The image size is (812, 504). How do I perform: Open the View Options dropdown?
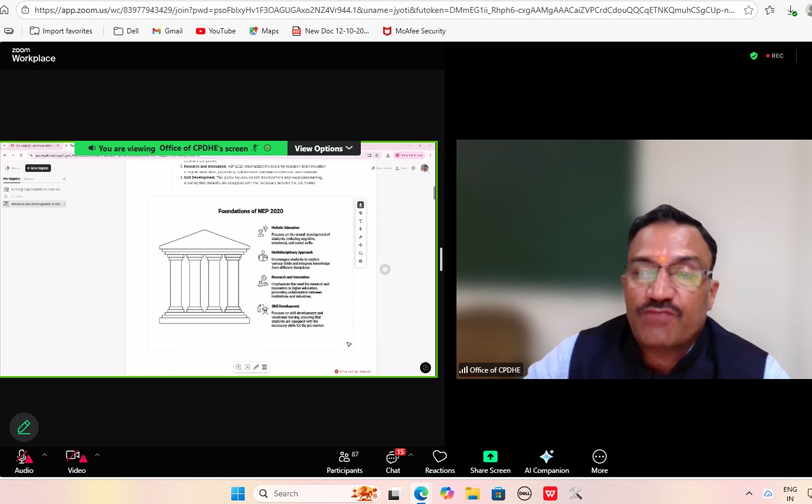324,148
